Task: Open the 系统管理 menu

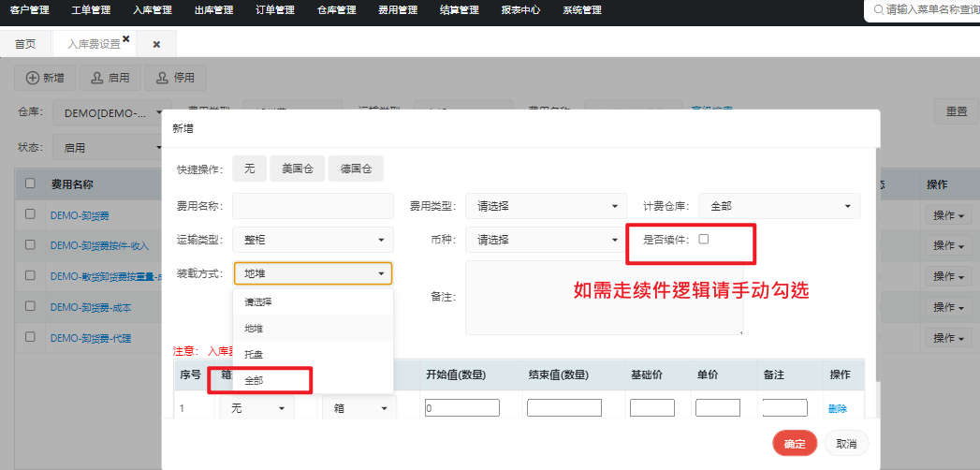Action: point(582,10)
